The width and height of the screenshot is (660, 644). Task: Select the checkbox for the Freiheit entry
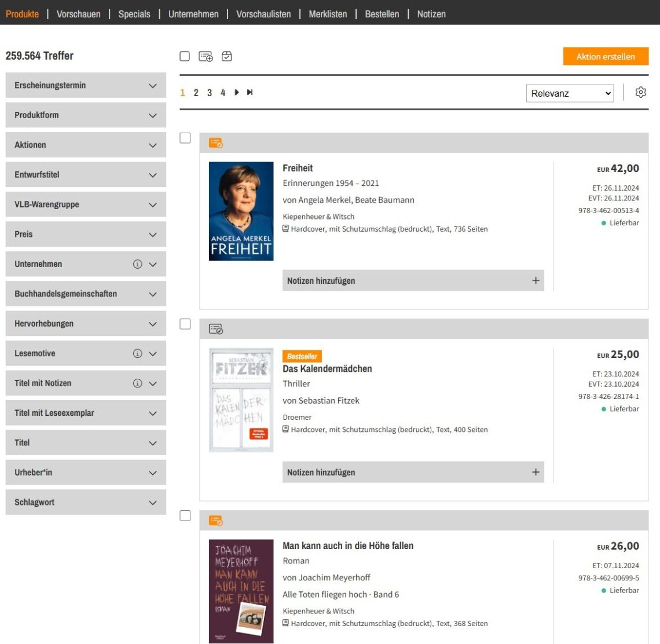pyautogui.click(x=185, y=138)
